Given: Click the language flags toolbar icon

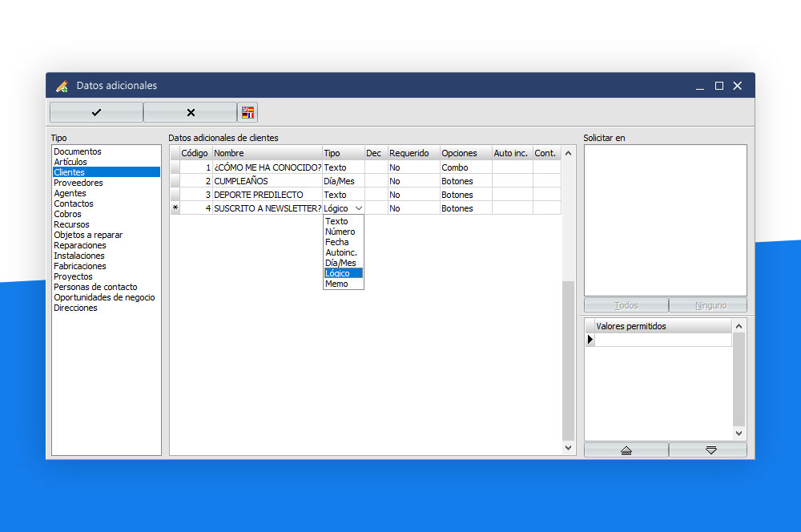Looking at the screenshot, I should 248,112.
